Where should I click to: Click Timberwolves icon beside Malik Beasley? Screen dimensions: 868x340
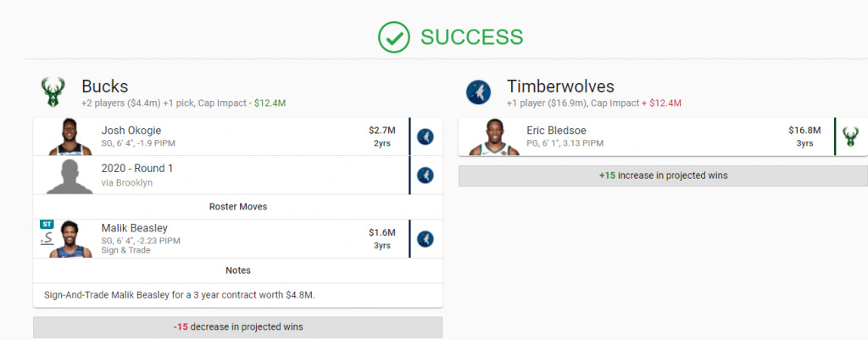tap(426, 239)
